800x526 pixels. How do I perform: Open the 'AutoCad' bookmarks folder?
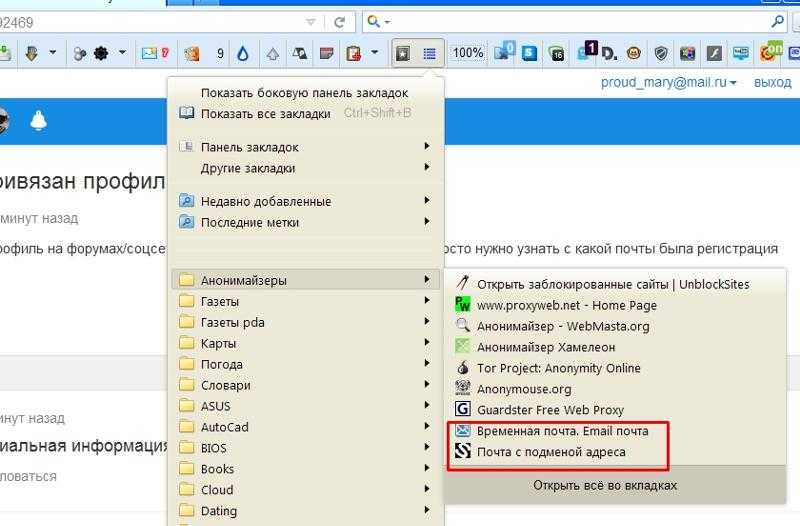tap(306, 427)
